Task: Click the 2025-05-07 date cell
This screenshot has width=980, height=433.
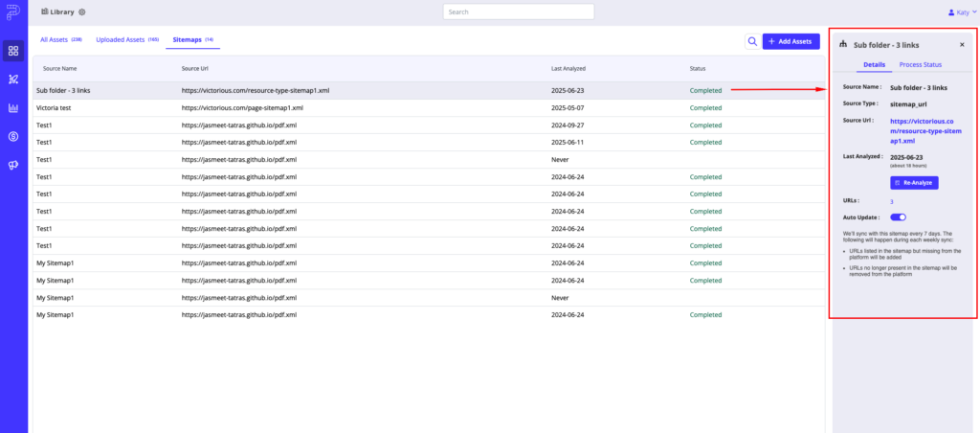Action: [568, 107]
